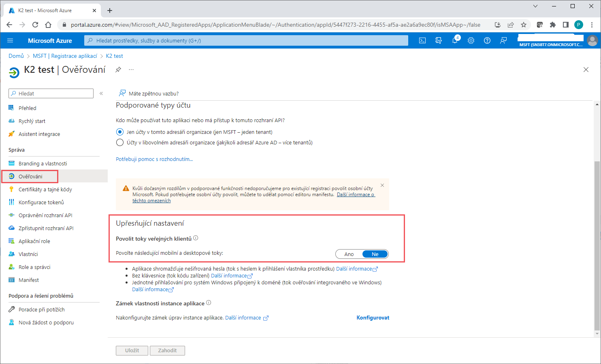Image resolution: width=601 pixels, height=364 pixels.
Task: Dismiss the personal accounts warning banner
Action: (x=382, y=185)
